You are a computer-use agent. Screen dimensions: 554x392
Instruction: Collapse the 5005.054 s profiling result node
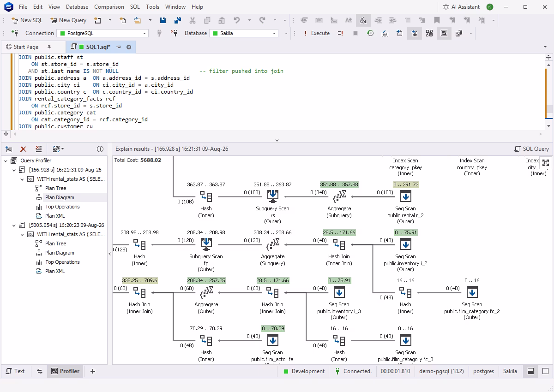(14, 225)
